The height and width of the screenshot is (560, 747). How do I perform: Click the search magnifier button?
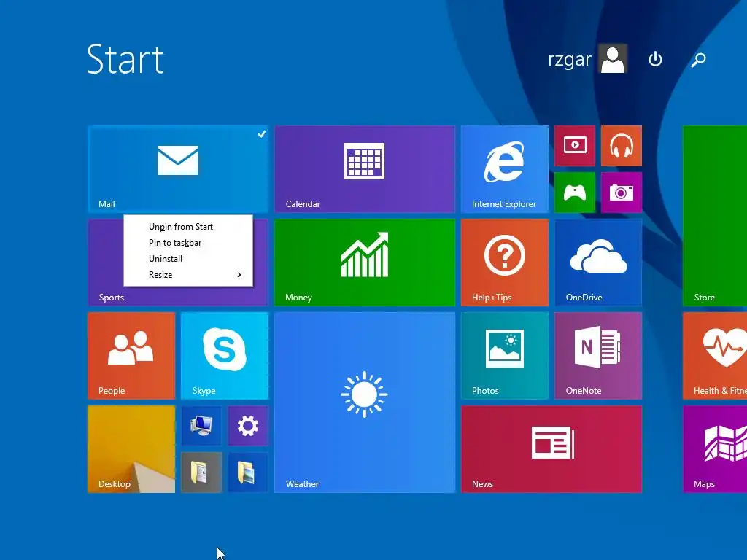tap(698, 60)
